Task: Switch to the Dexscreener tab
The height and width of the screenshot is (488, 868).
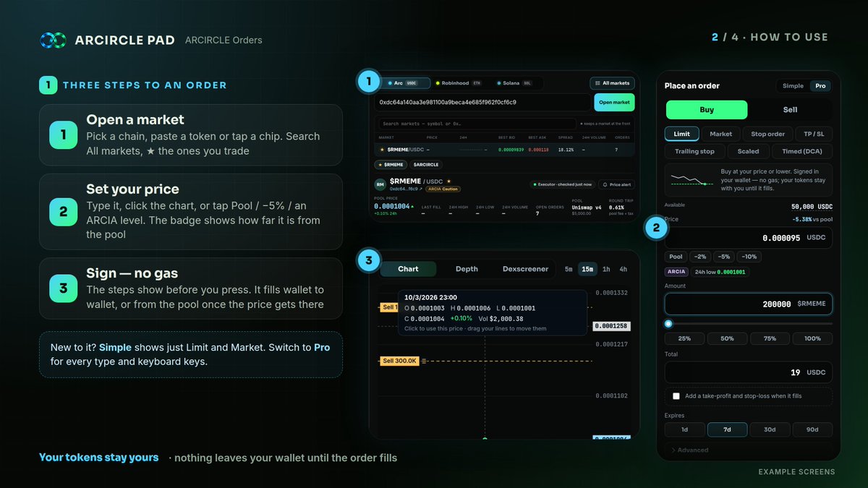Action: (x=525, y=269)
